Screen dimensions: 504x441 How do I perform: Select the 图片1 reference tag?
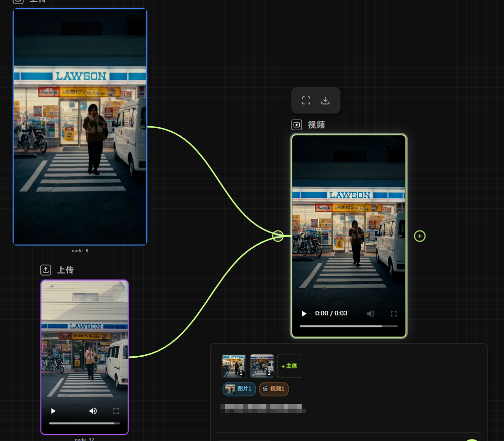click(x=239, y=389)
